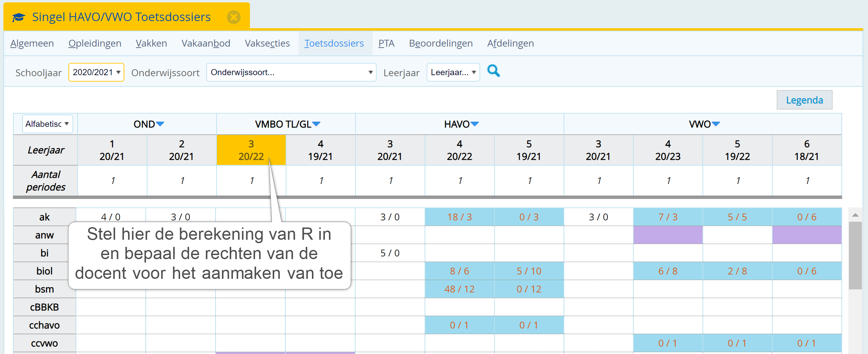Open the Alfabetisch sort dropdown
Viewport: 868px width, 354px height.
pyautogui.click(x=47, y=124)
